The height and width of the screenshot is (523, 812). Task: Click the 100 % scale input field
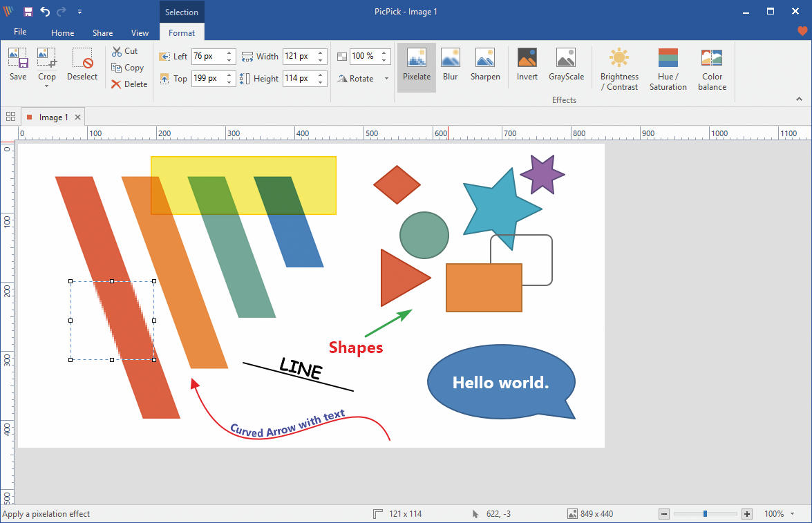coord(365,56)
